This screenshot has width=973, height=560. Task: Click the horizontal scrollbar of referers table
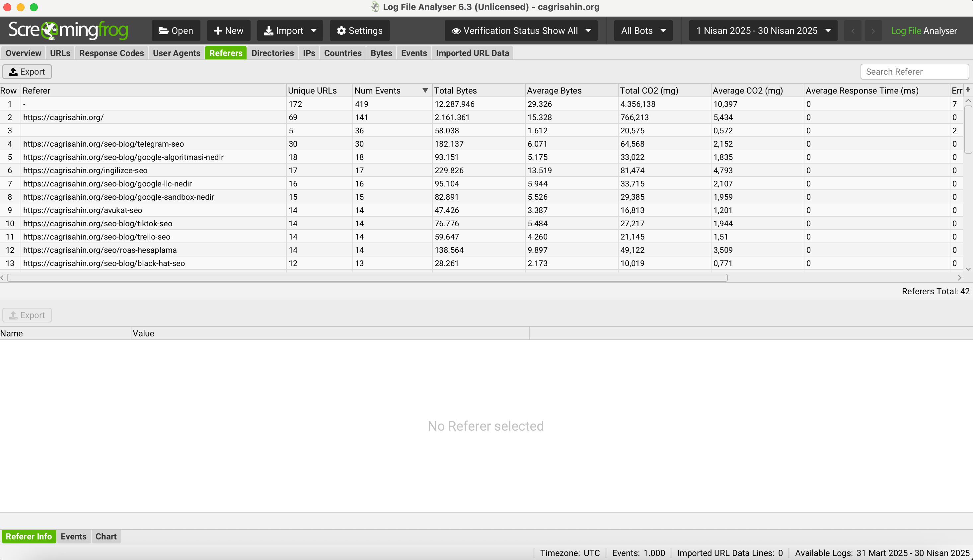367,278
